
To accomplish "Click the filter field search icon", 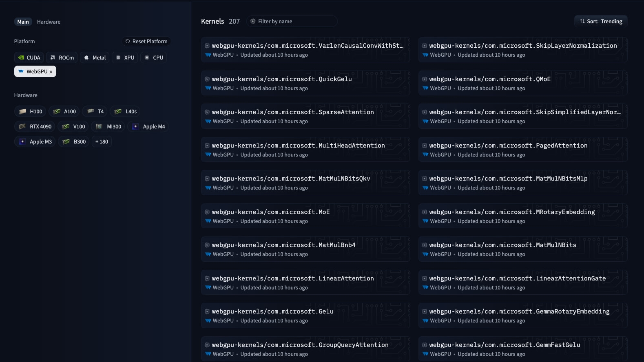I will tap(253, 21).
